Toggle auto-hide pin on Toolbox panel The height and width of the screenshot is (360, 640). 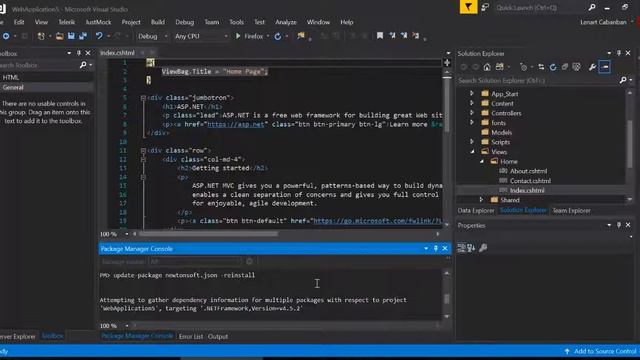click(x=79, y=53)
